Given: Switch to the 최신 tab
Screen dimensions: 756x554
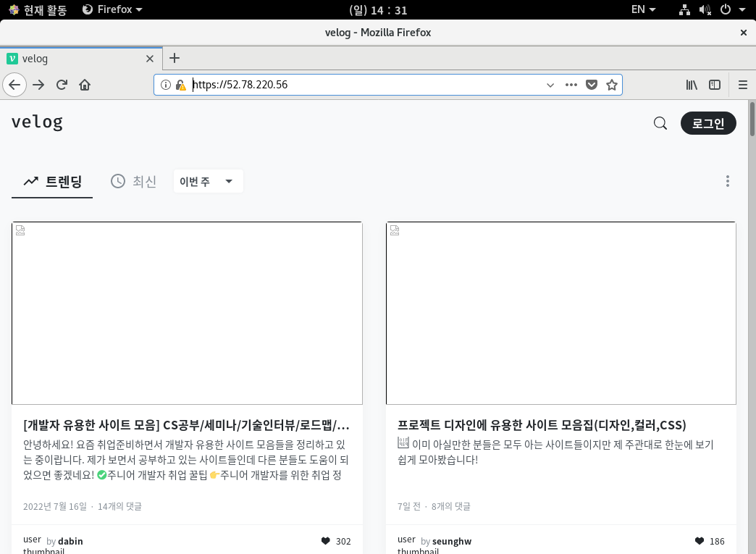Looking at the screenshot, I should [x=133, y=182].
